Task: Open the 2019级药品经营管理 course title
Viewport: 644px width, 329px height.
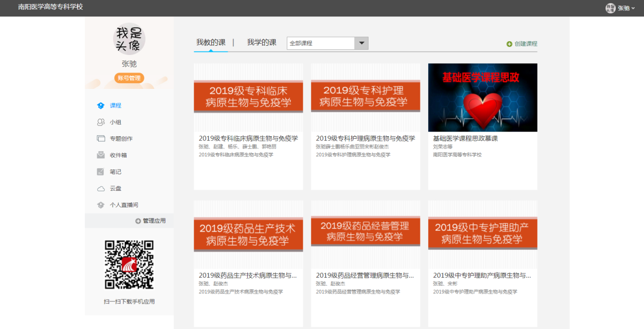Action: point(365,276)
